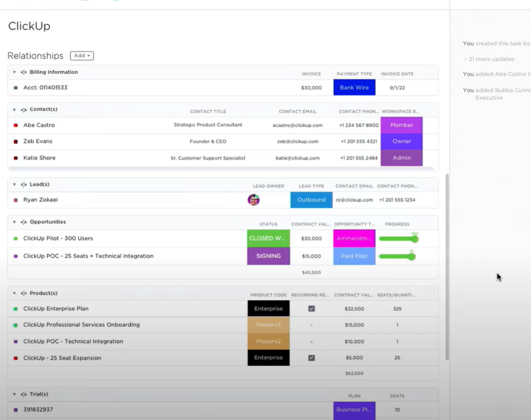Screen dimensions: 531x420
Task: Click the $30,000 invoice amount cell
Action: click(311, 88)
